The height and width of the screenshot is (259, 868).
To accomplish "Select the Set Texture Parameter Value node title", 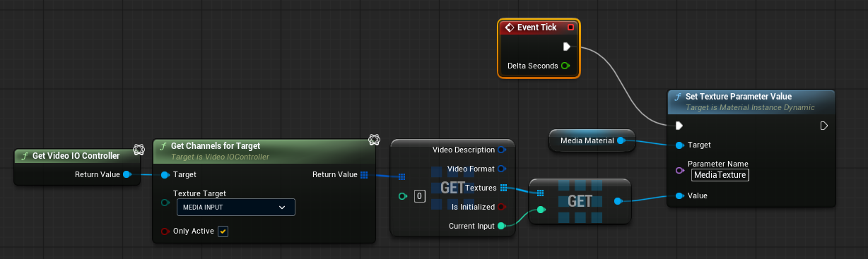I will tap(739, 97).
